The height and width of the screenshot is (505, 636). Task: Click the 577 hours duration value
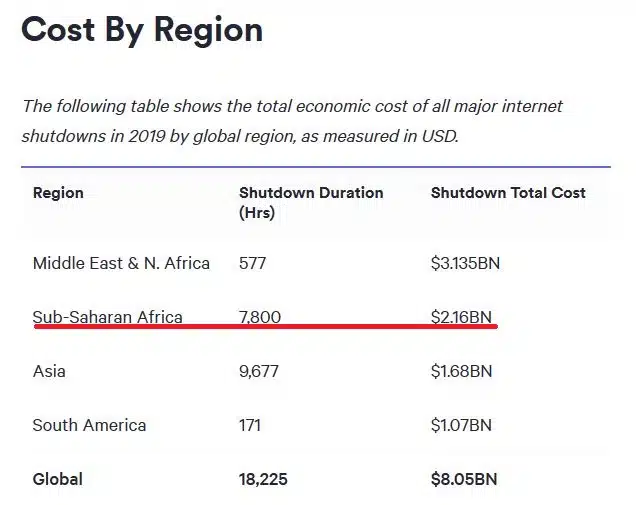pos(252,263)
